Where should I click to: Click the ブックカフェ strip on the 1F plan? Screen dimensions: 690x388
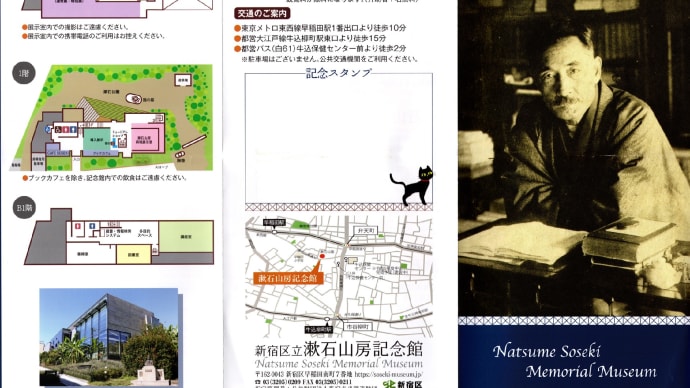[x=100, y=153]
